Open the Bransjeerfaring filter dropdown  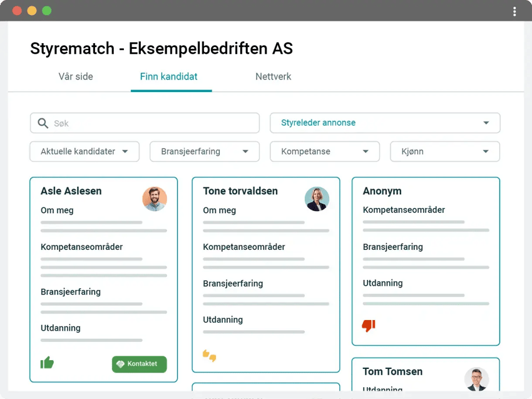pos(205,152)
